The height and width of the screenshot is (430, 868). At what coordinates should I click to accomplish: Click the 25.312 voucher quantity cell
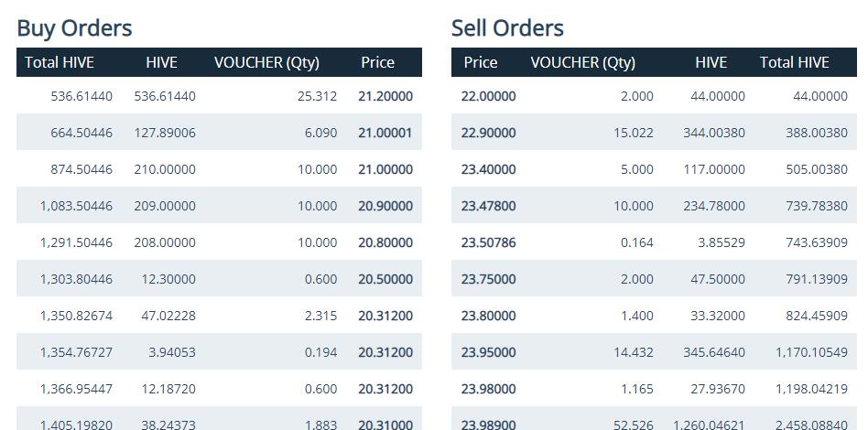pyautogui.click(x=317, y=96)
